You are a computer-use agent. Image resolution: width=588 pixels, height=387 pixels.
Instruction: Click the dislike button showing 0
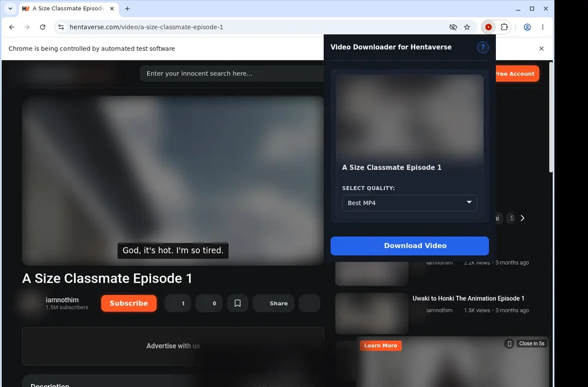coord(209,303)
